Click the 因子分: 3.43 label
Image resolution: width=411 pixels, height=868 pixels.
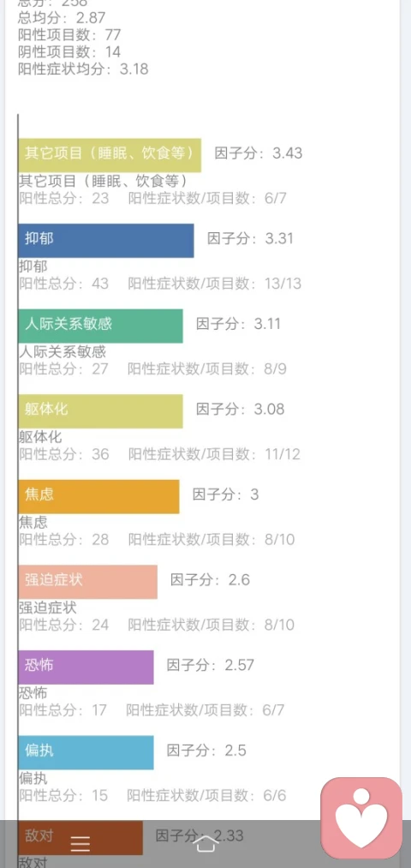click(259, 153)
